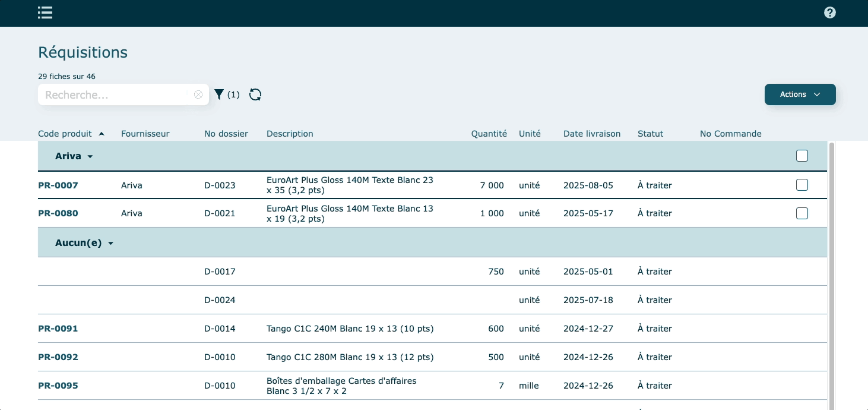This screenshot has width=868, height=410.
Task: Open the PR-0095 product link
Action: 58,386
